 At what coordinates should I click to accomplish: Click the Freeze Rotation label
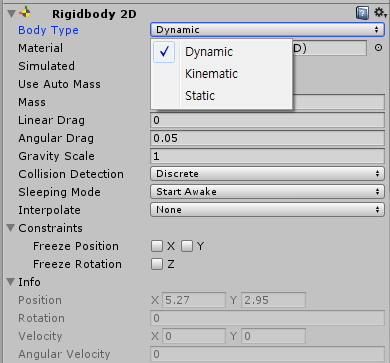pyautogui.click(x=77, y=264)
